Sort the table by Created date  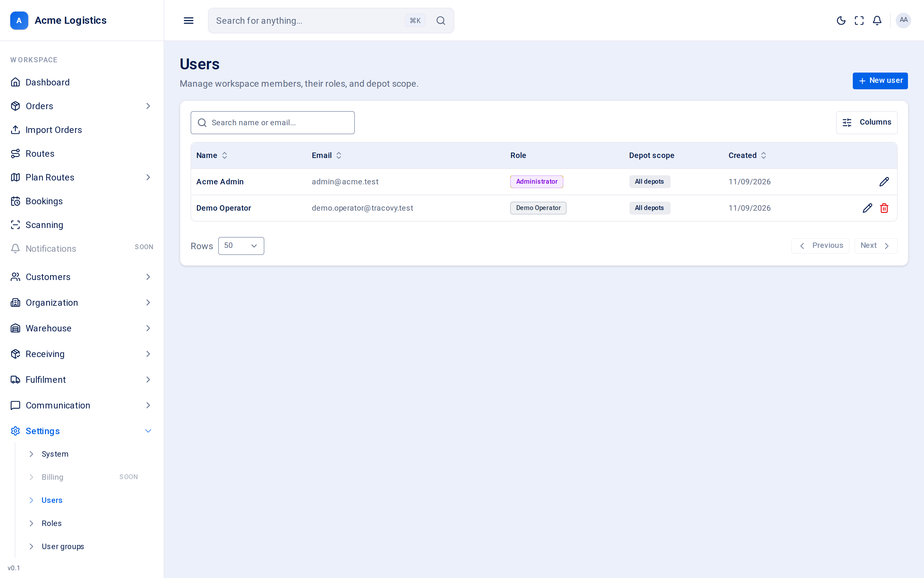coord(747,156)
